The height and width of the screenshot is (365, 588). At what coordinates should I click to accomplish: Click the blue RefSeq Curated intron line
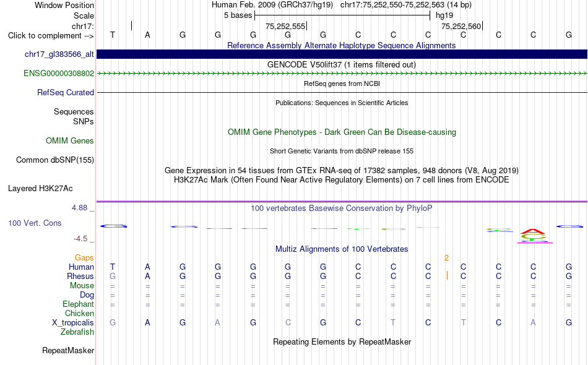point(342,93)
